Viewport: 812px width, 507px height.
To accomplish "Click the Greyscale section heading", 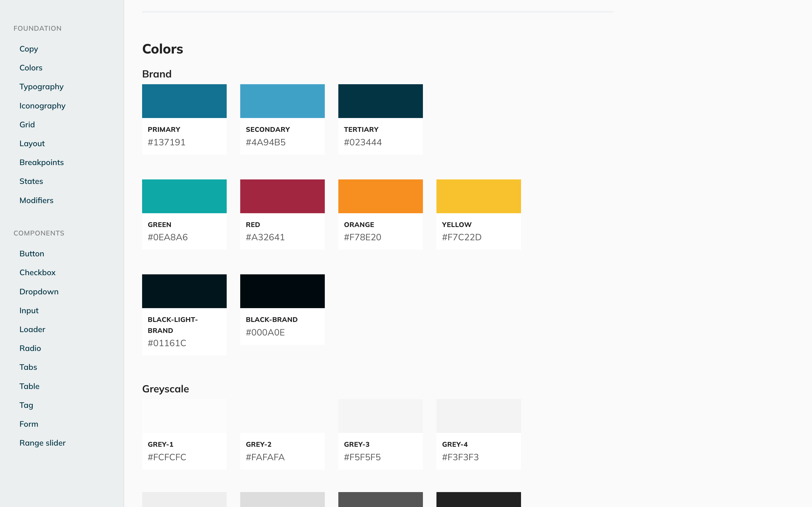I will pos(166,389).
